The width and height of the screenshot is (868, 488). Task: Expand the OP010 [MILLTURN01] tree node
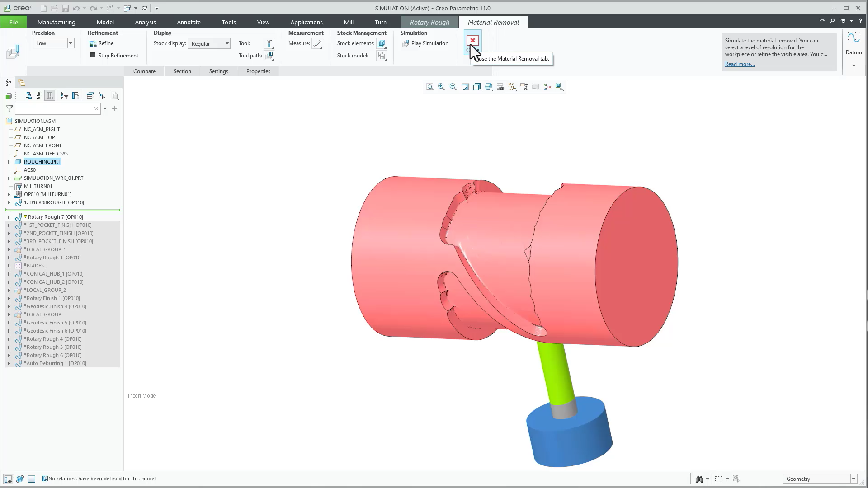point(9,194)
